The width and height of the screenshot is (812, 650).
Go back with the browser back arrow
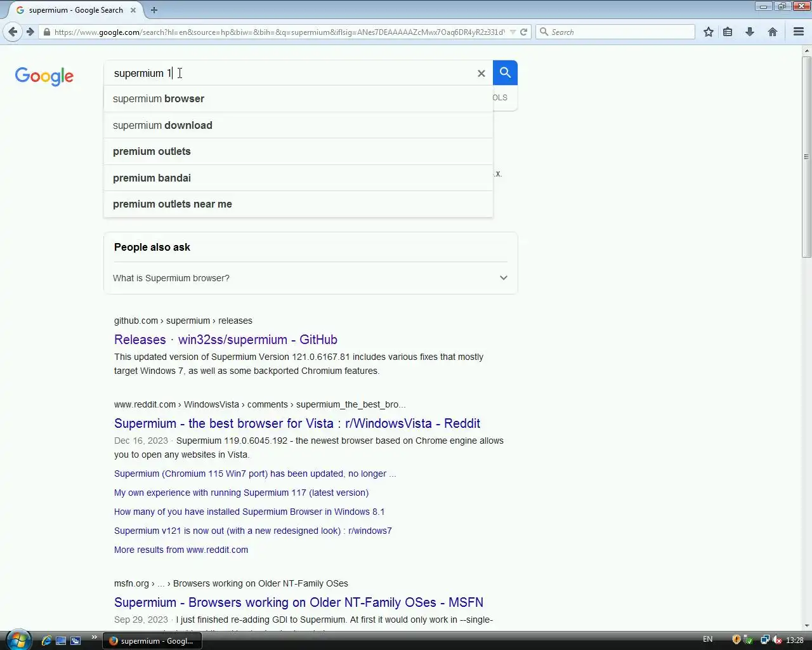click(x=13, y=32)
